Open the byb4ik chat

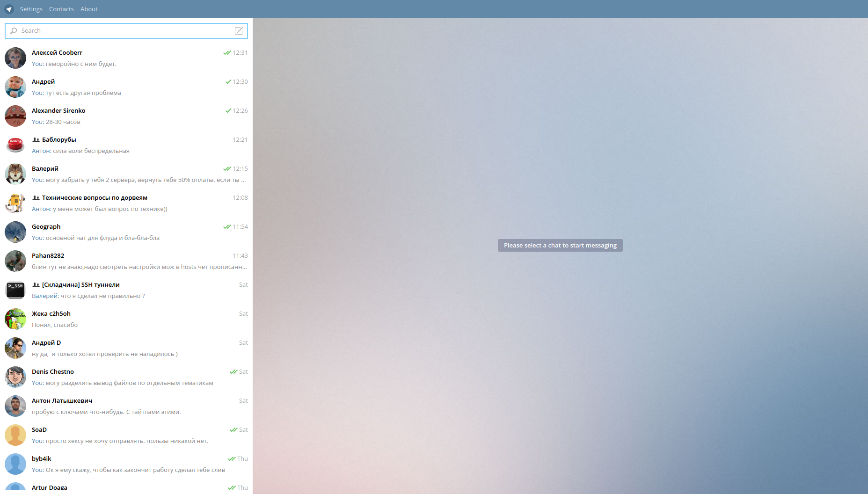126,464
